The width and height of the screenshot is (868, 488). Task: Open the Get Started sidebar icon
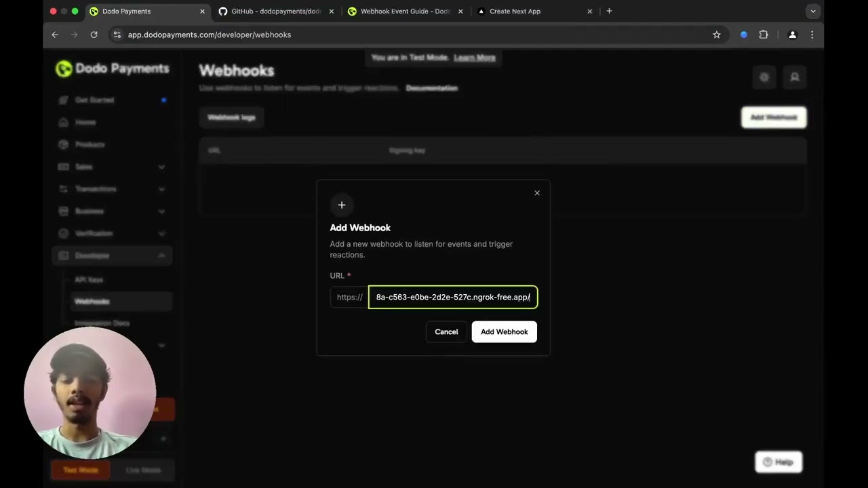[x=63, y=100]
